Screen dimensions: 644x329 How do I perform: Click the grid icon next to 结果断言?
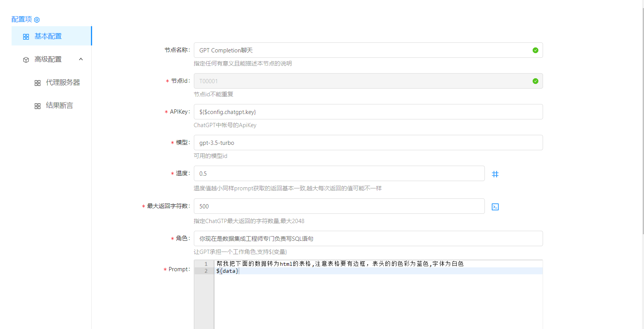coord(37,106)
